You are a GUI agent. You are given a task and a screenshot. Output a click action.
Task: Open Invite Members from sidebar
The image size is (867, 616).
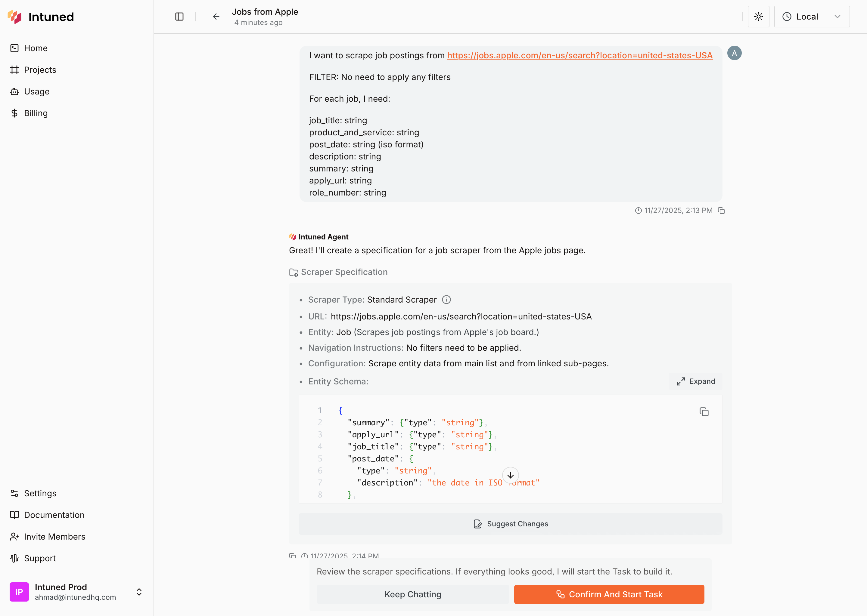tap(55, 536)
